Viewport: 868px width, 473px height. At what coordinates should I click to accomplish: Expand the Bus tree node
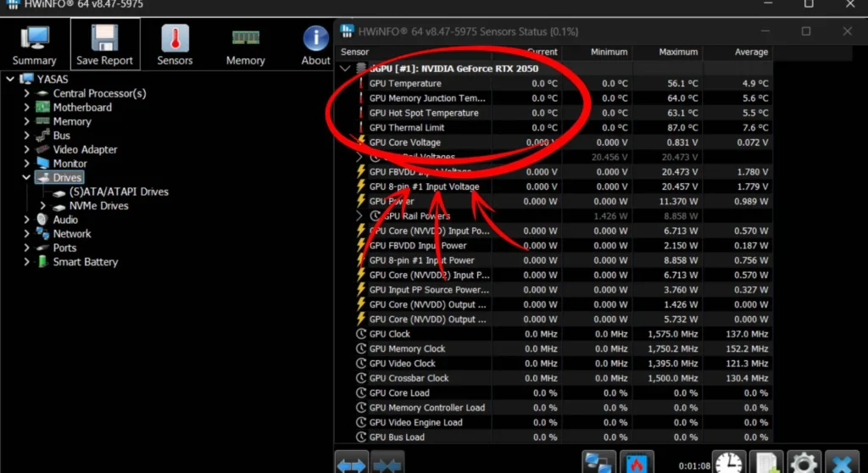pyautogui.click(x=26, y=135)
